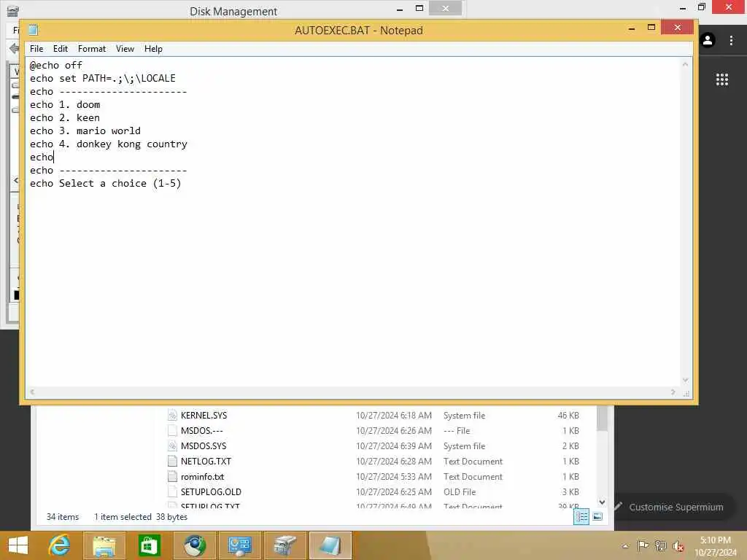Screen dimensions: 747x560
Task: Open the Windows Start button
Action: (x=18, y=545)
